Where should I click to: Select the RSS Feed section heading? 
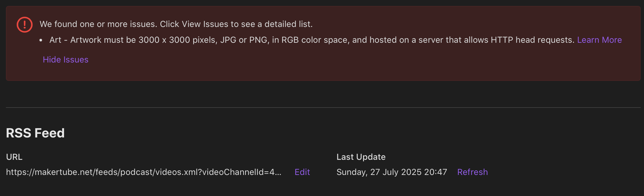click(x=35, y=133)
